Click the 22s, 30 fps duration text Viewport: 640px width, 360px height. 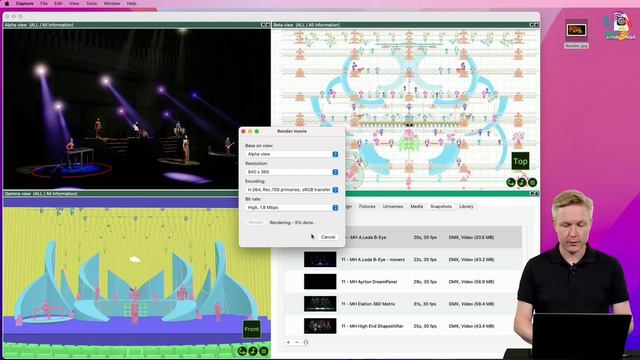(425, 260)
